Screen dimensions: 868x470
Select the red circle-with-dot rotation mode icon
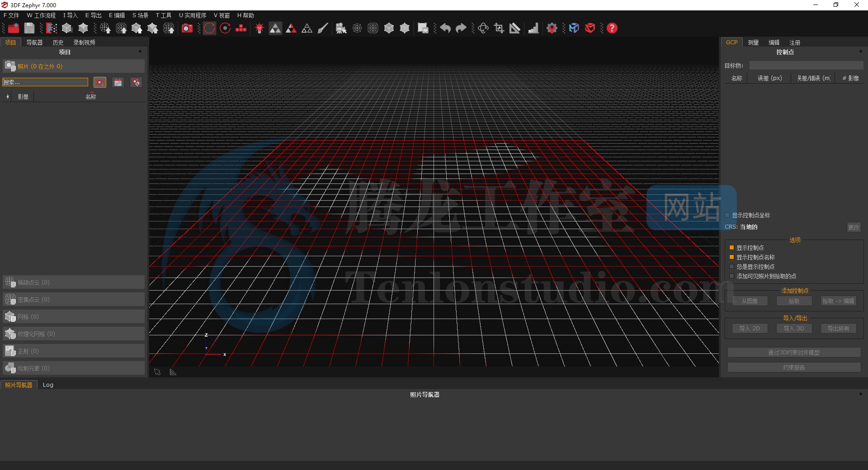pyautogui.click(x=225, y=28)
